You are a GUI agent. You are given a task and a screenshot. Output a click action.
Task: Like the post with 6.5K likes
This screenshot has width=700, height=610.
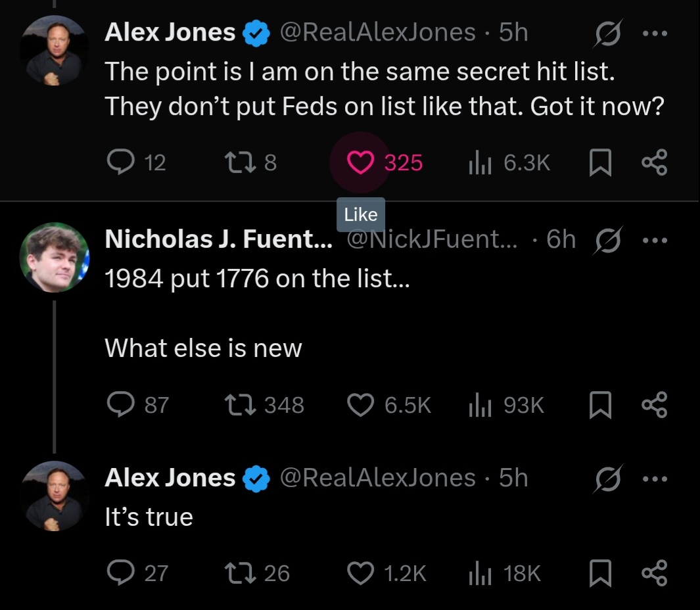(x=360, y=405)
